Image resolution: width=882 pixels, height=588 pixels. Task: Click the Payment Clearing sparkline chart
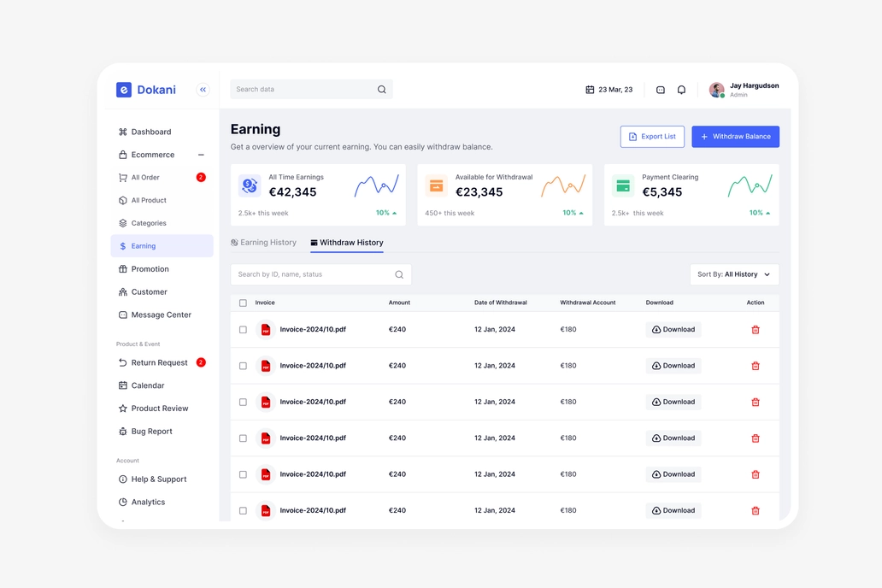(750, 185)
